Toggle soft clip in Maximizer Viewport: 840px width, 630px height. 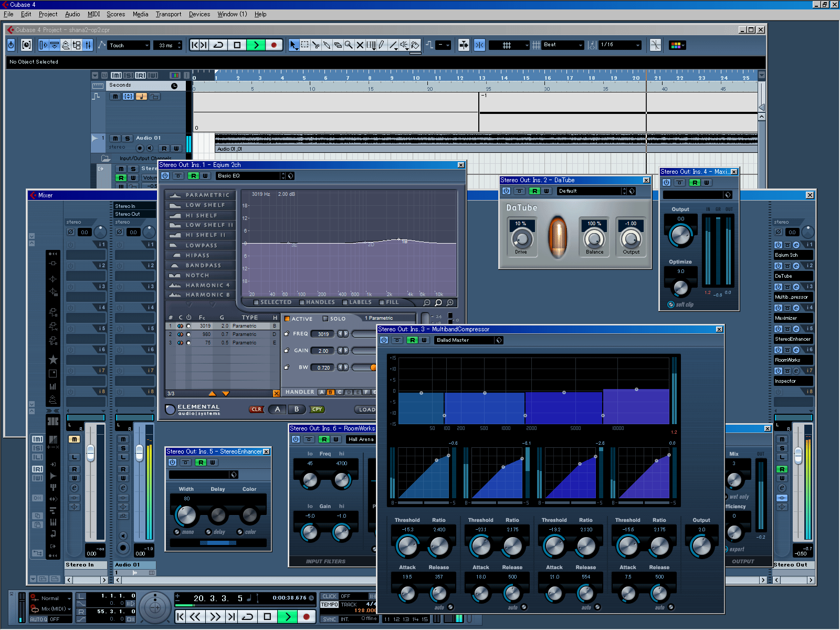point(671,304)
